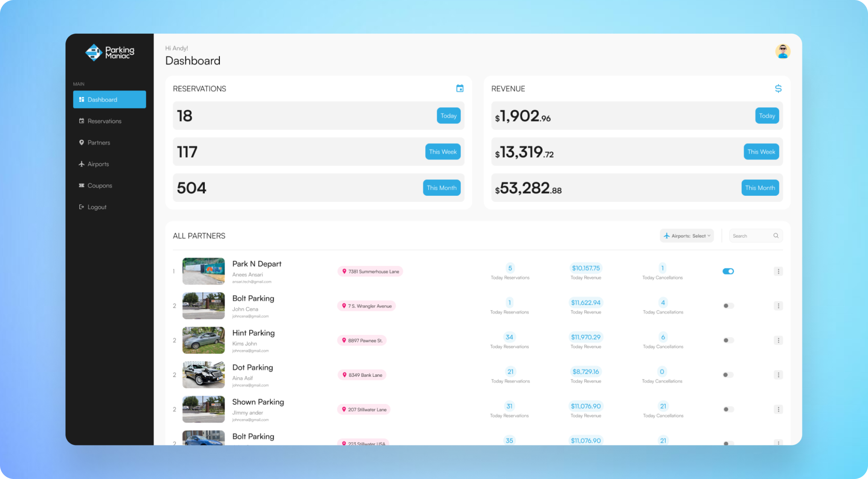Focus the partners Search field
868x479 pixels.
(756, 236)
